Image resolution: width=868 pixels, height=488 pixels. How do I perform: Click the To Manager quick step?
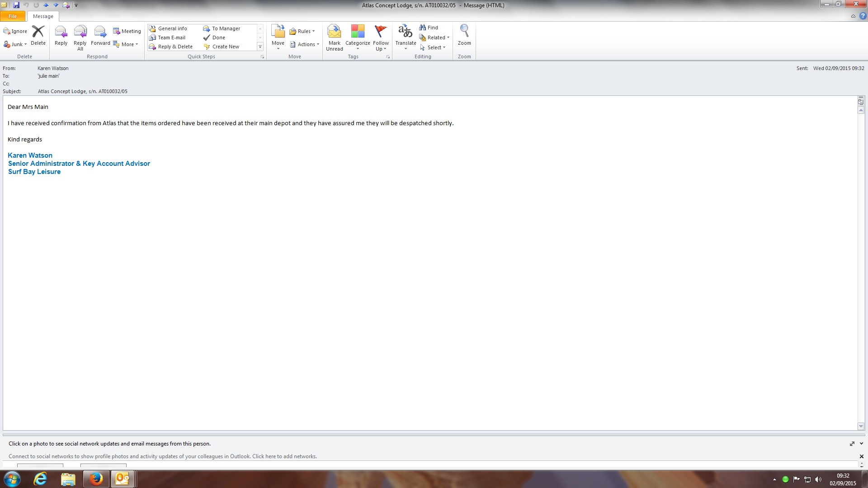coord(226,28)
